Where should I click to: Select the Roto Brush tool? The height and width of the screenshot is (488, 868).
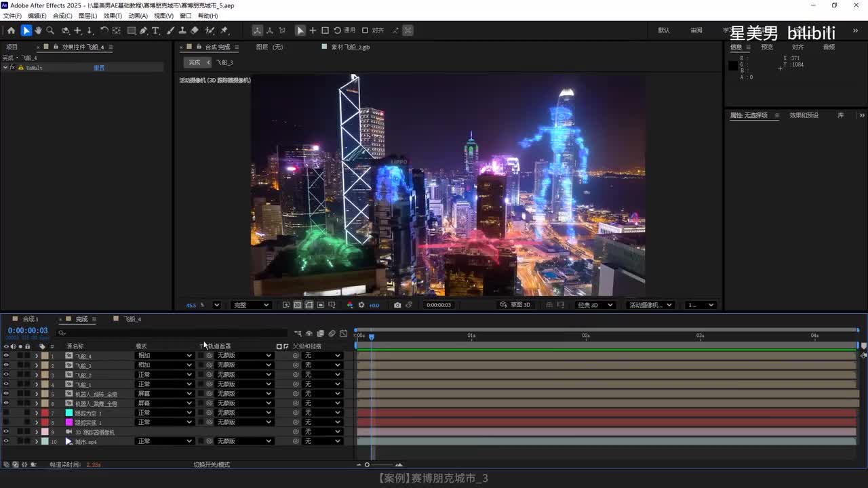point(210,30)
